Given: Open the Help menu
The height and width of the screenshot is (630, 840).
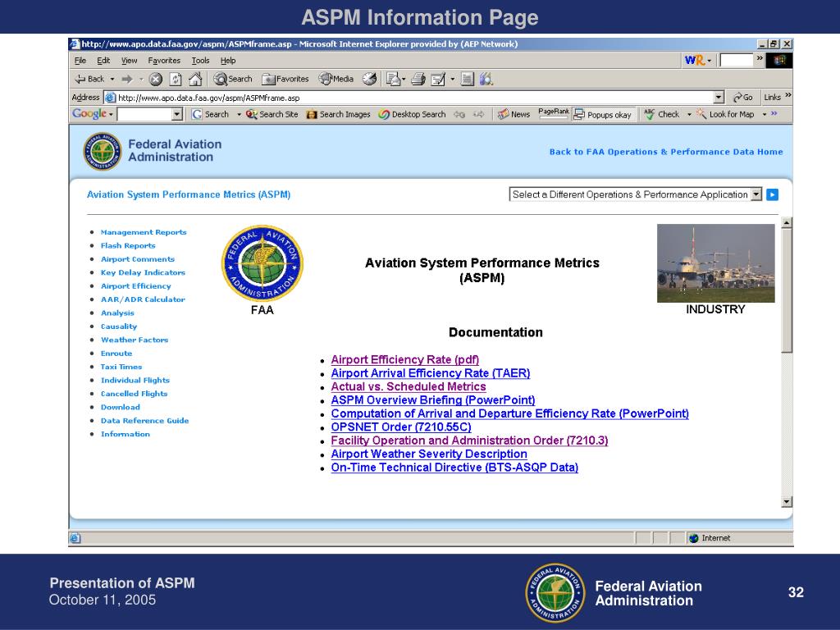Looking at the screenshot, I should tap(228, 61).
